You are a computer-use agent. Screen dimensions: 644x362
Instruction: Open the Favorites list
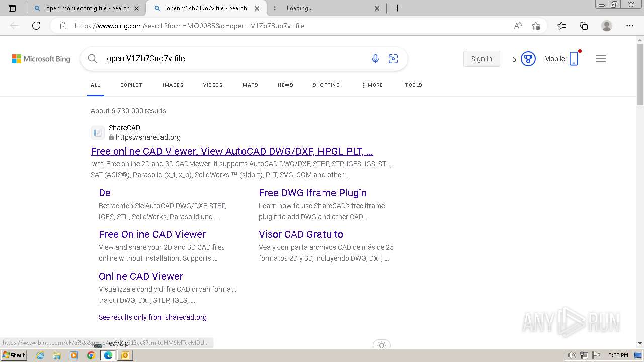pyautogui.click(x=561, y=26)
